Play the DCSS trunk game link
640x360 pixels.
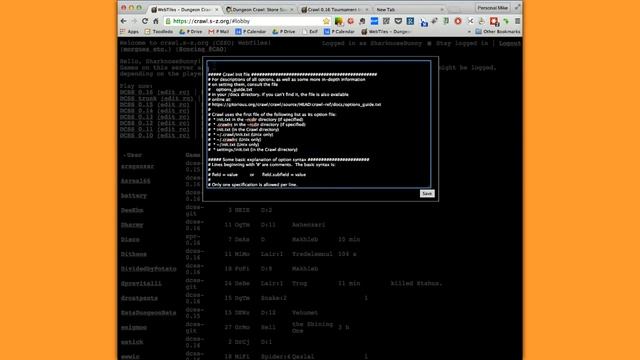pyautogui.click(x=138, y=98)
